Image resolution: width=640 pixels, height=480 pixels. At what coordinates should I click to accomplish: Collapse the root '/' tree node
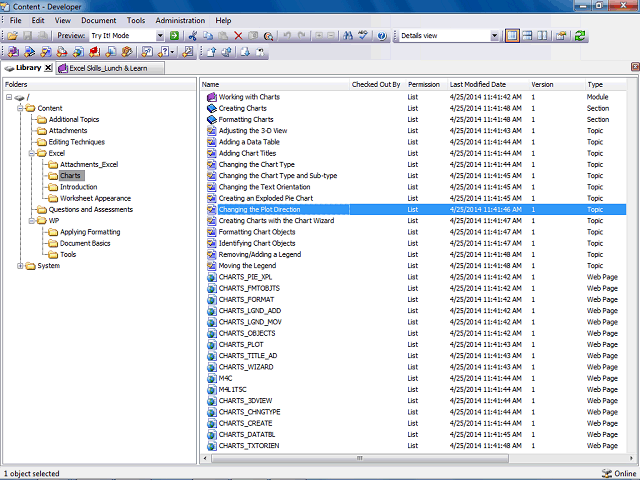coord(9,97)
